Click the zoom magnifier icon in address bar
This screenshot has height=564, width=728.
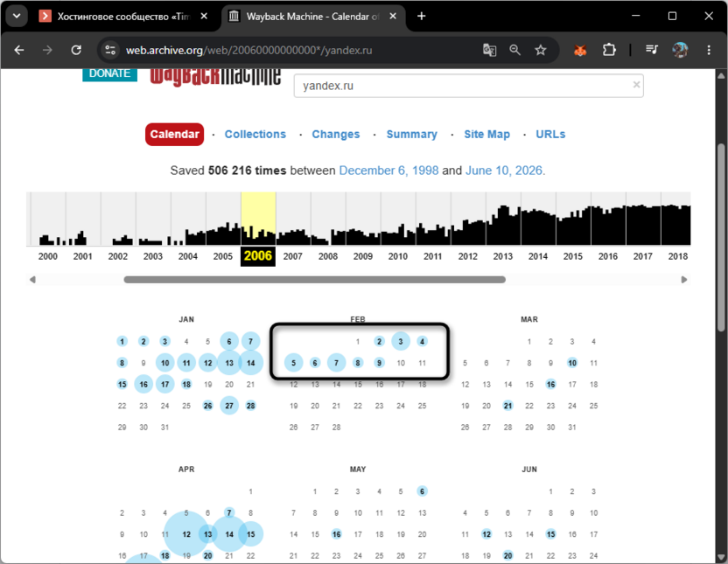tap(514, 50)
